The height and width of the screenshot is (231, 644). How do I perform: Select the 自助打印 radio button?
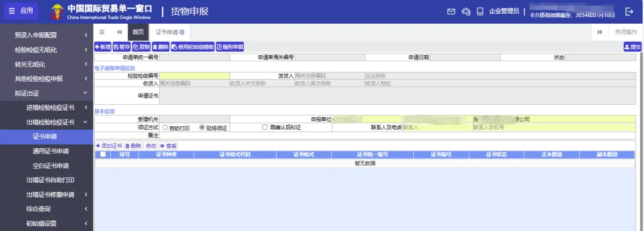(x=165, y=127)
